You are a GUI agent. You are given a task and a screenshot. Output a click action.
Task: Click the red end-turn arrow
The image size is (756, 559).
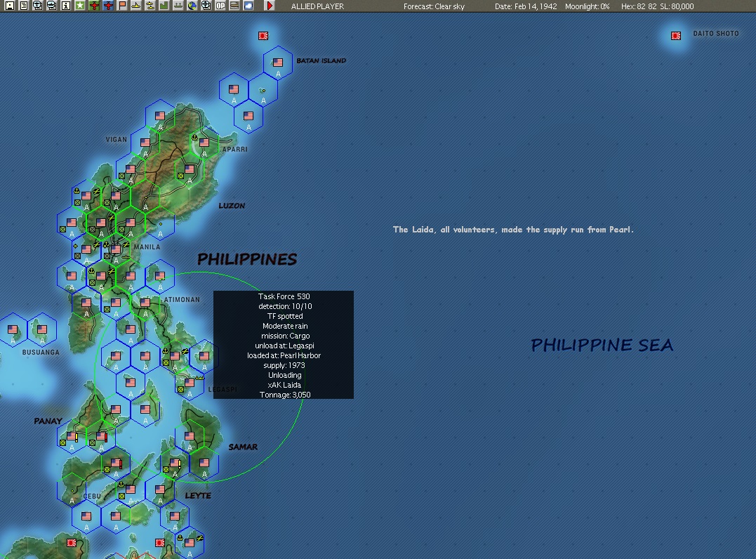pos(270,6)
